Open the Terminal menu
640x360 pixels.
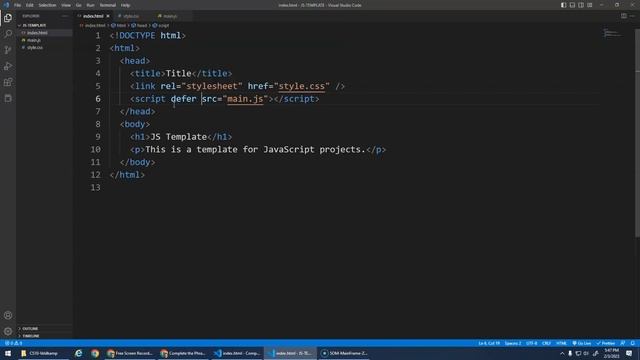click(107, 5)
